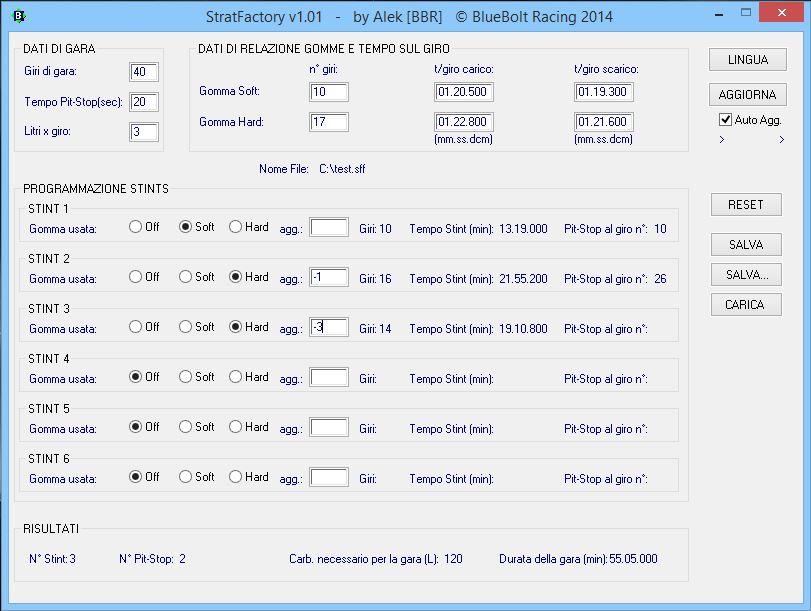The height and width of the screenshot is (611, 811).
Task: Edit Gomma Soft n° giri field
Action: pos(329,92)
